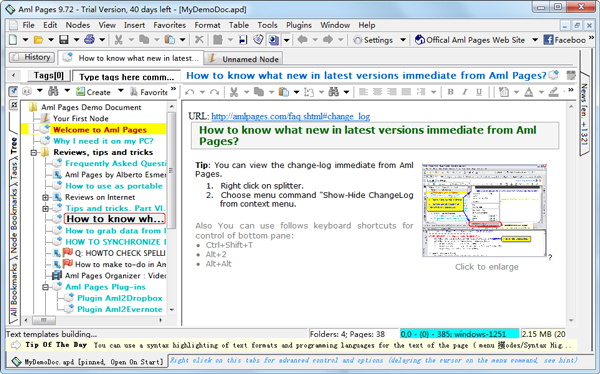The width and height of the screenshot is (600, 374).
Task: Click the Settings button
Action: tap(373, 40)
